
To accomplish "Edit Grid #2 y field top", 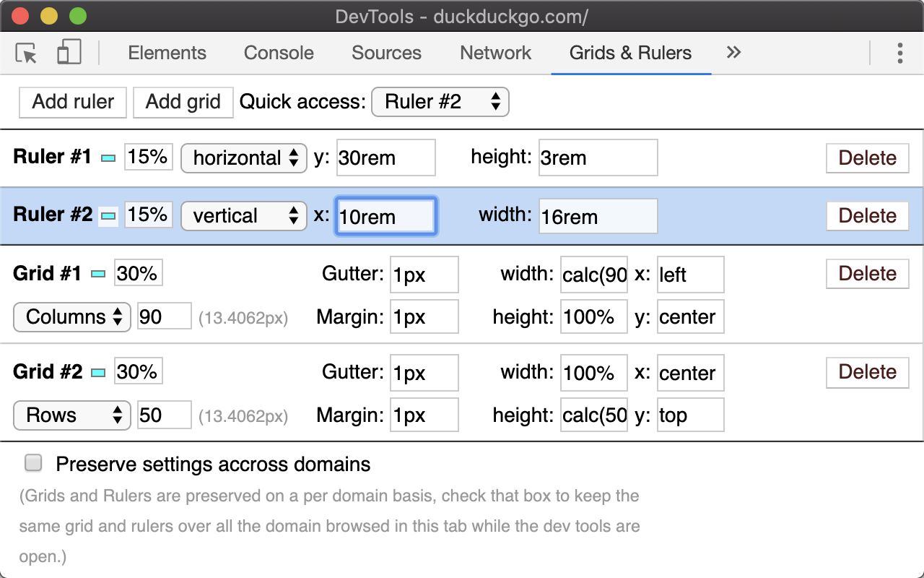I will [x=691, y=415].
